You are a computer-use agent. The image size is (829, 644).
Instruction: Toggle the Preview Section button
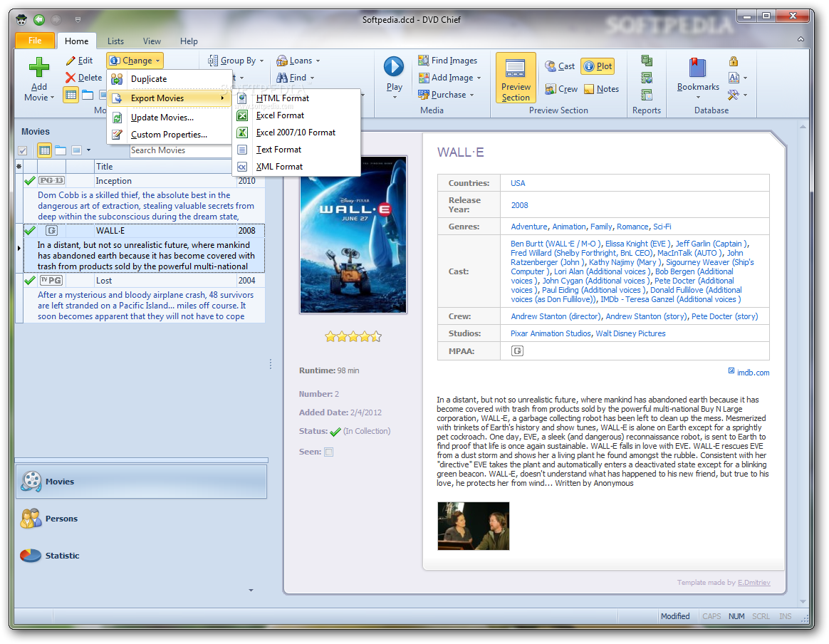[x=516, y=77]
